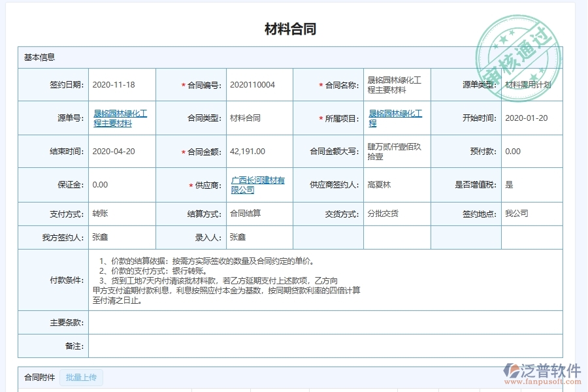The image size is (588, 392).
Task: Click the 结算方式 field 合同结算
Action: pyautogui.click(x=246, y=213)
